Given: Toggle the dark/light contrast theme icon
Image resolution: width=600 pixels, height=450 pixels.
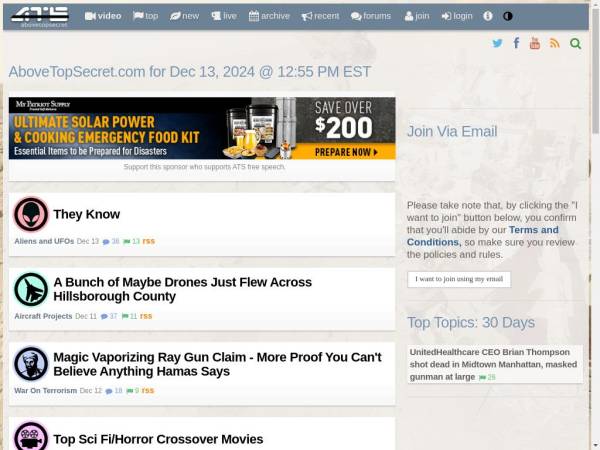Looking at the screenshot, I should tap(507, 16).
